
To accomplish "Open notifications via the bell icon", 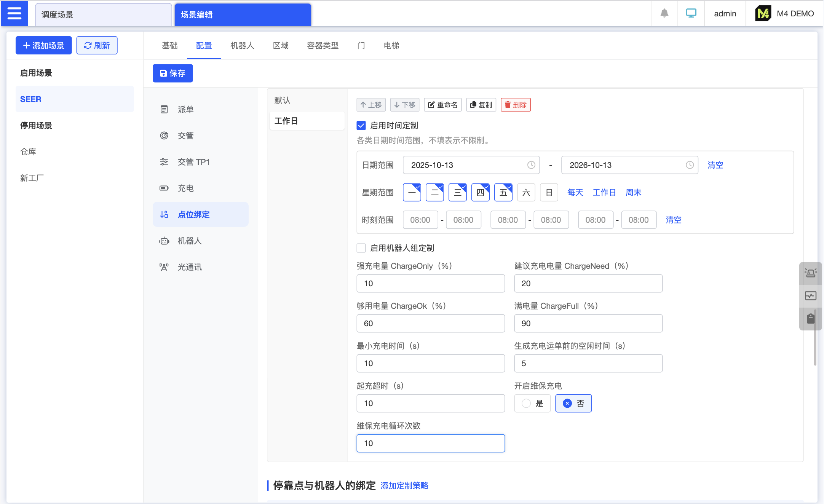I will (x=664, y=13).
